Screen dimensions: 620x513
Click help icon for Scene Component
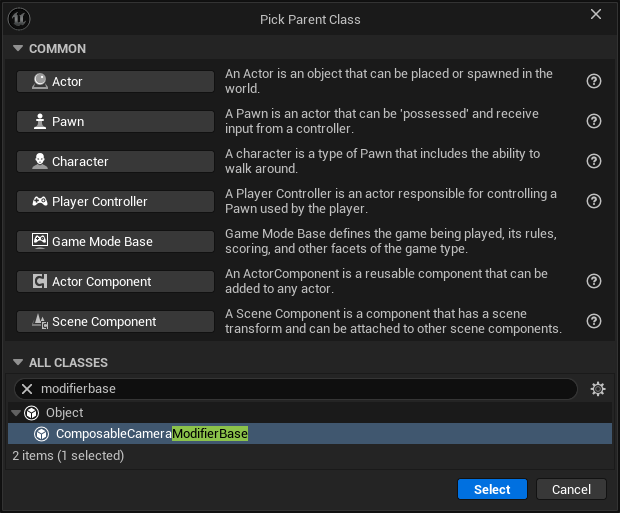point(594,321)
